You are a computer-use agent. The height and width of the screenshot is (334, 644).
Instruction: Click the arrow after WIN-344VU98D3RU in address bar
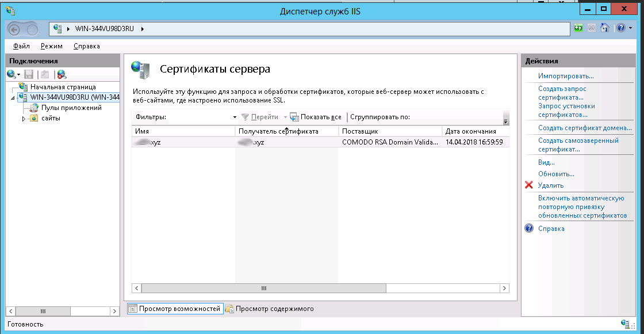(143, 29)
